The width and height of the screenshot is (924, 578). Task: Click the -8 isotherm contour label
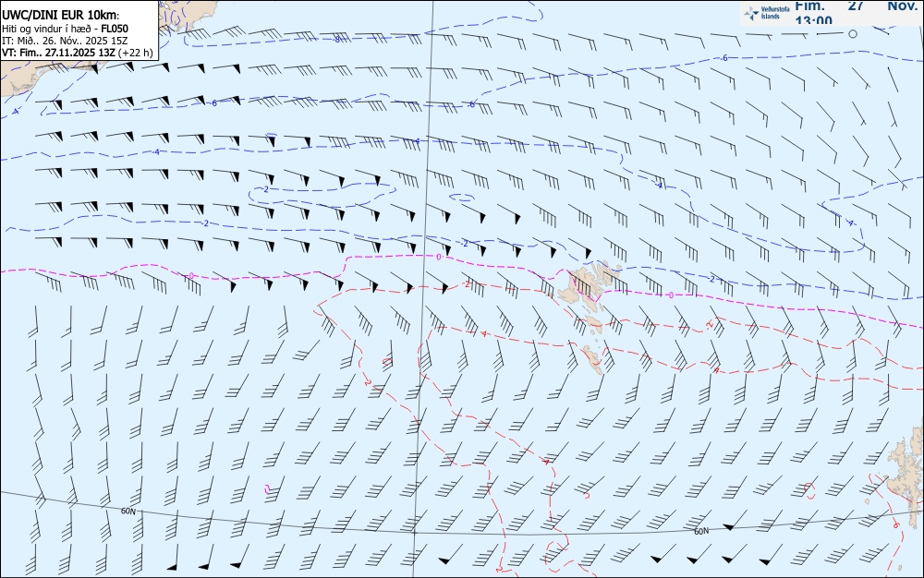point(337,40)
